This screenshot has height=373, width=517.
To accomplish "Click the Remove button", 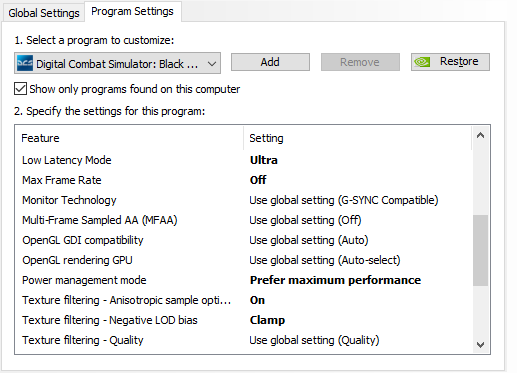I will pos(360,62).
